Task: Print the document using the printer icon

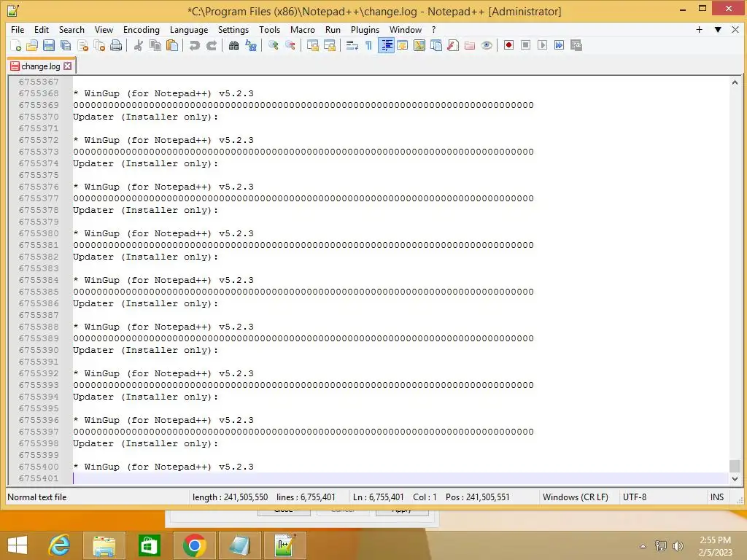Action: (x=116, y=45)
